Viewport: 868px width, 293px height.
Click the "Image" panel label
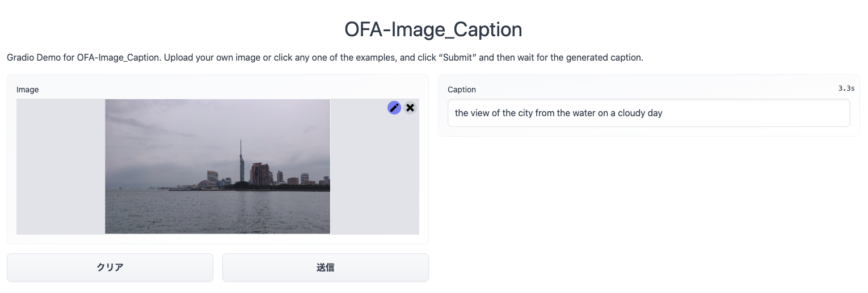[x=28, y=90]
